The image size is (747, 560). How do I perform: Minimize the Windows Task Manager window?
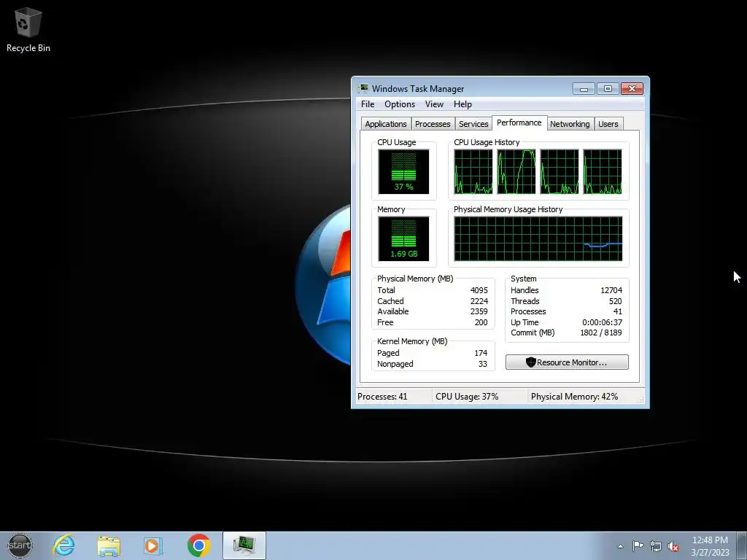(x=584, y=88)
